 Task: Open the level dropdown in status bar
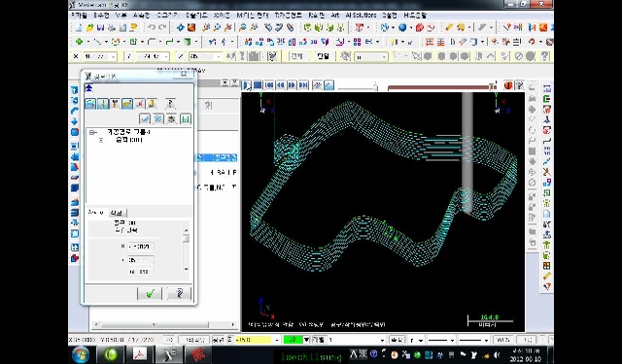pos(382,340)
